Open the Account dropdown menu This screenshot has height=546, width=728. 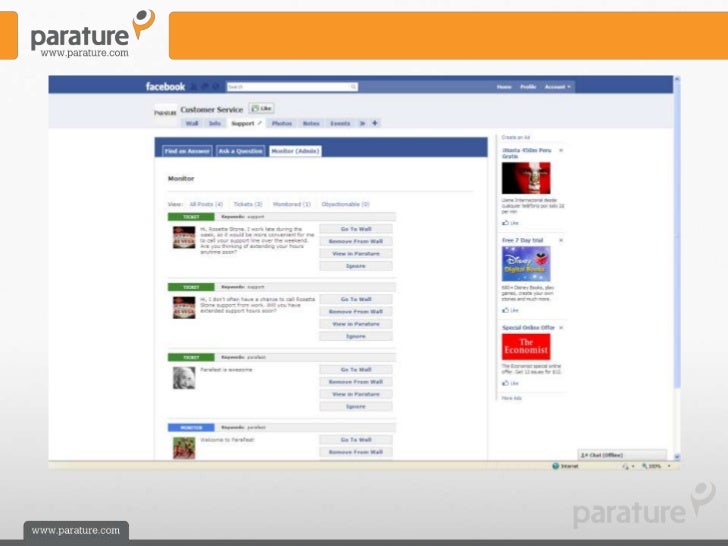[x=558, y=87]
